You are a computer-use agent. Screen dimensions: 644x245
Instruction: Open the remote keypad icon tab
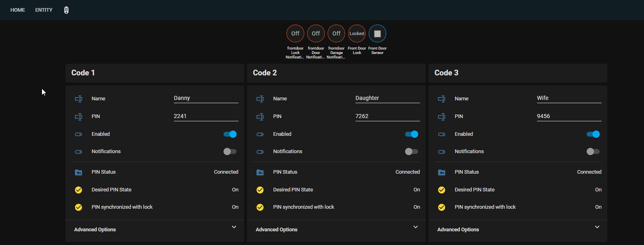point(66,10)
